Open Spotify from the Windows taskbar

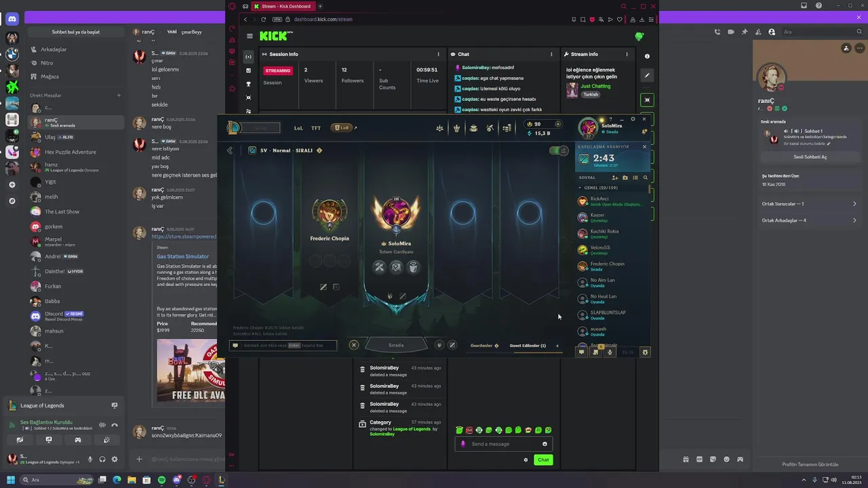161,480
